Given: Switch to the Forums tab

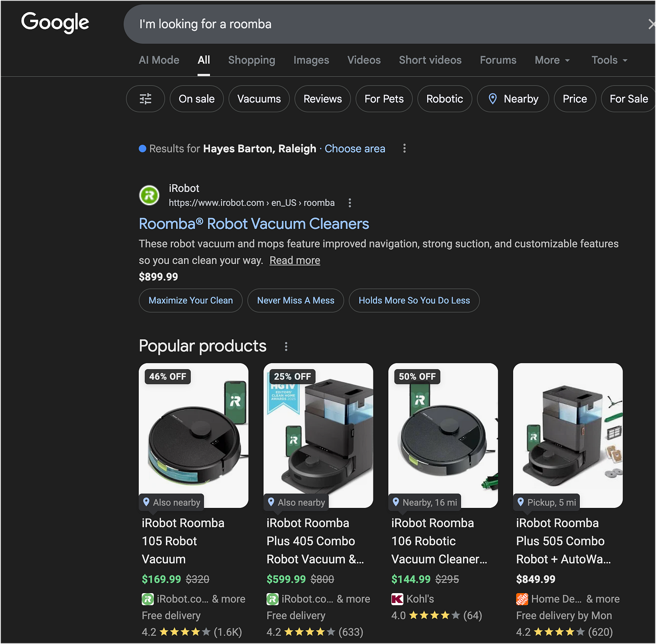Looking at the screenshot, I should click(498, 60).
